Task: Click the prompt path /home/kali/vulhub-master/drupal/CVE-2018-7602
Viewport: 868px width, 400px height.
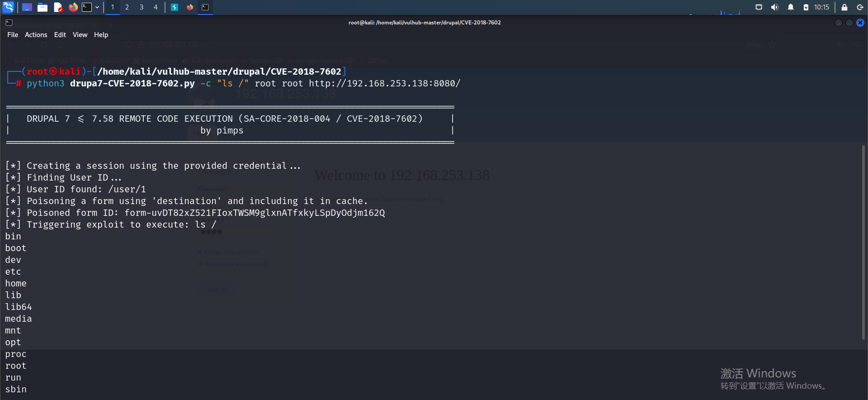Action: point(219,71)
